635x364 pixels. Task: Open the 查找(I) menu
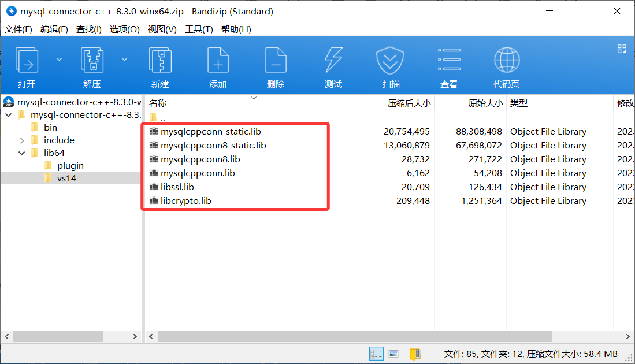coord(88,29)
